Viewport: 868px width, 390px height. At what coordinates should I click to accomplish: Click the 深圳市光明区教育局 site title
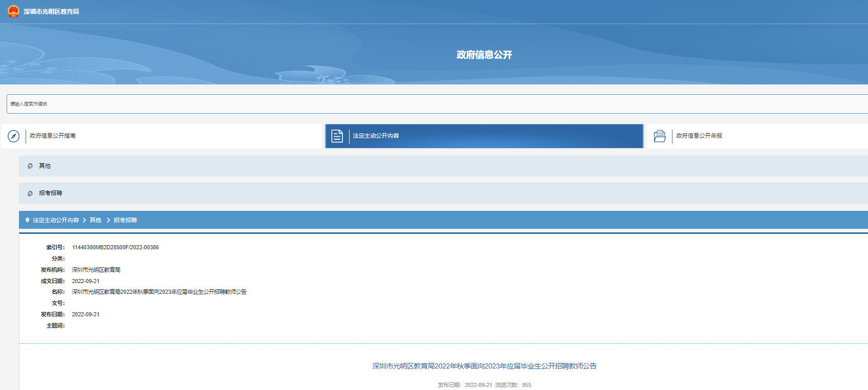tap(51, 12)
